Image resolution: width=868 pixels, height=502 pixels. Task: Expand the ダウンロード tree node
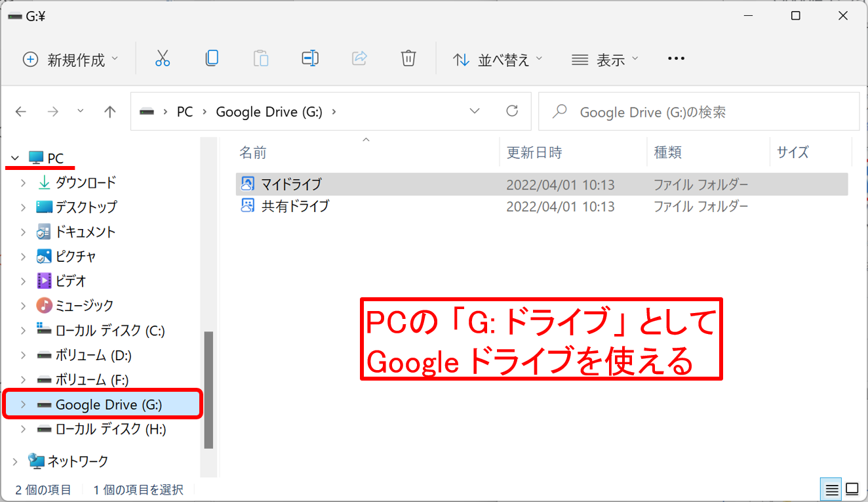(x=23, y=182)
